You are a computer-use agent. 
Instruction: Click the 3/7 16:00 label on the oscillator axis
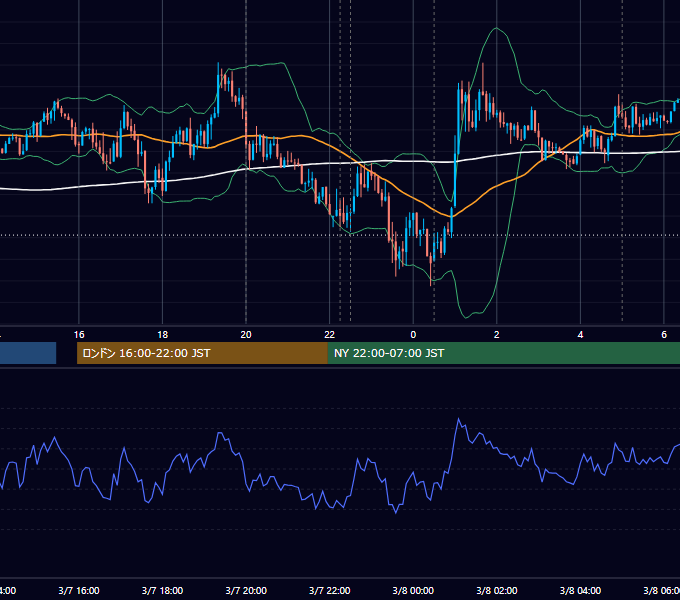(79, 590)
